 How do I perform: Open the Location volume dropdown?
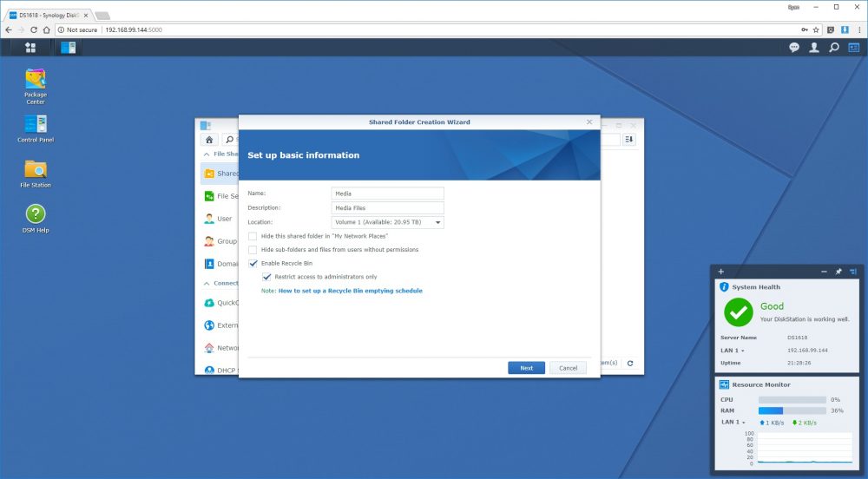coord(387,222)
